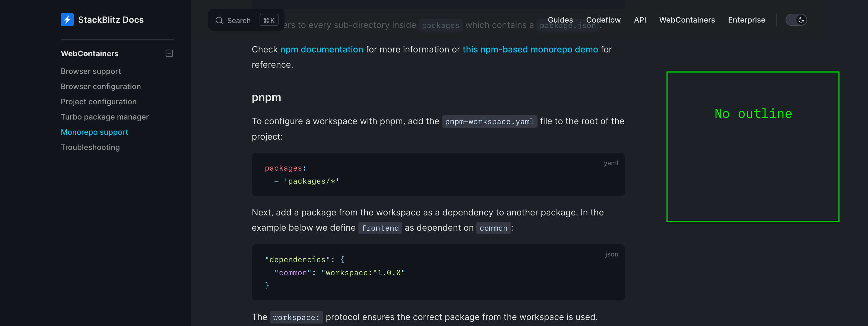This screenshot has width=868, height=326.
Task: Select WebContainers in the top navigation
Action: 687,20
